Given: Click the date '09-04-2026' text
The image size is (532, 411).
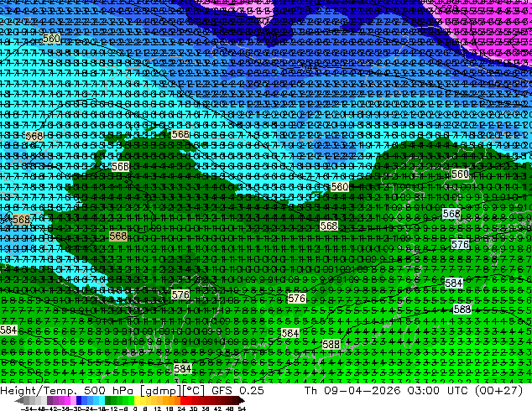Looking at the screenshot, I should 362,390.
